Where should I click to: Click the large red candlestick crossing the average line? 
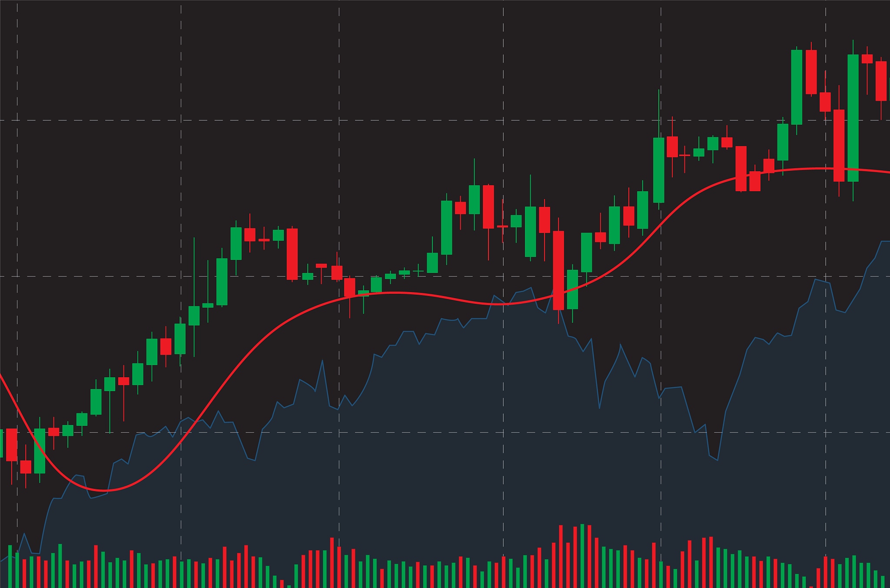click(558, 270)
